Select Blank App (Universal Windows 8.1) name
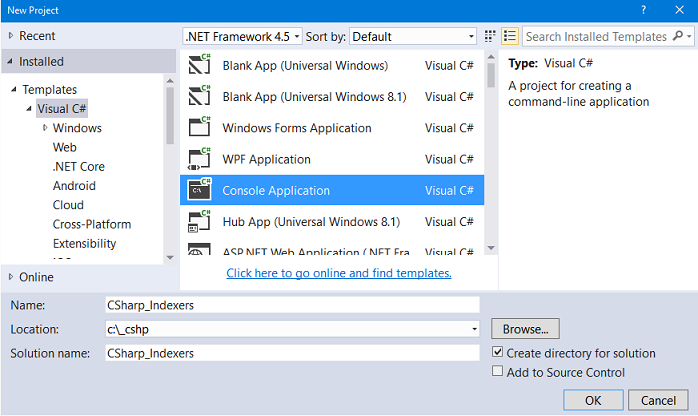The height and width of the screenshot is (416, 698). (314, 97)
